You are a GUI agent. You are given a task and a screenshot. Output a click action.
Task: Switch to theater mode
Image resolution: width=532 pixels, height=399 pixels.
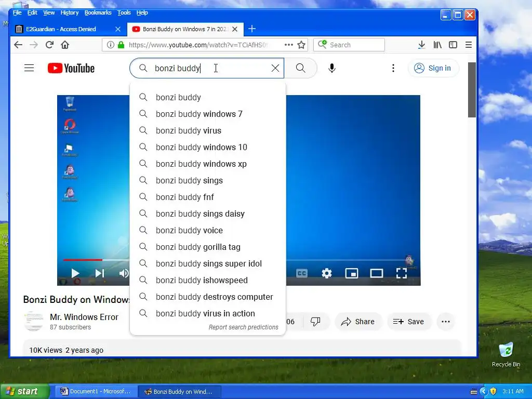[x=376, y=273]
